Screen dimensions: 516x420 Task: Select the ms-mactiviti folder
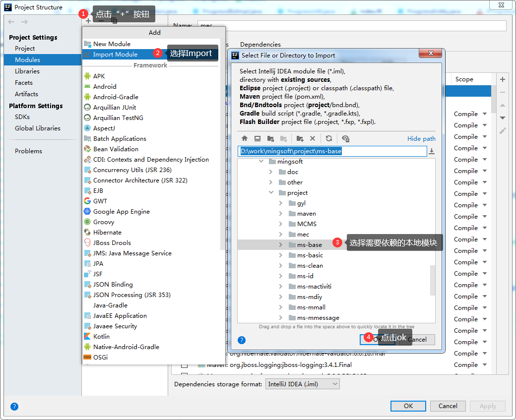pyautogui.click(x=314, y=287)
